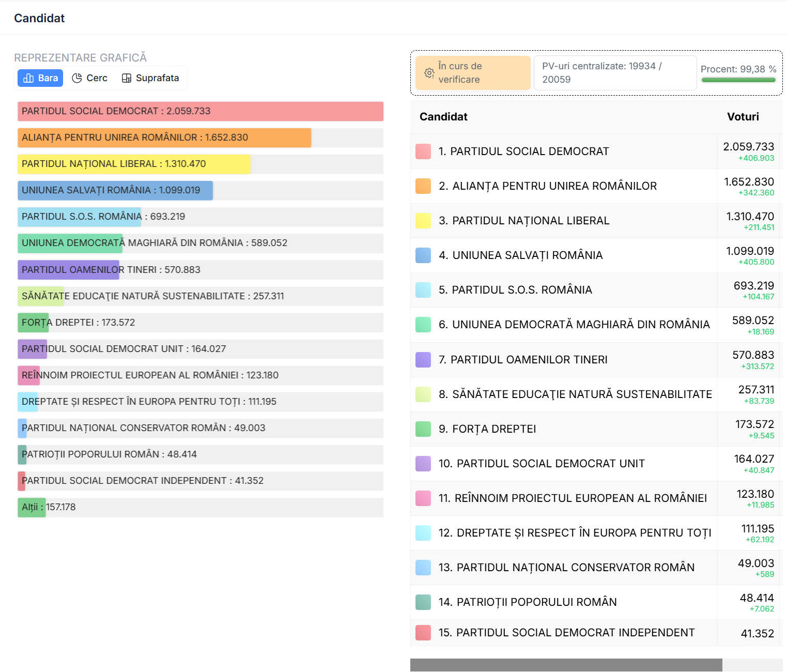
Task: Click the orange swatch for Alianța pentru Unirea Românilor
Action: coord(423,186)
